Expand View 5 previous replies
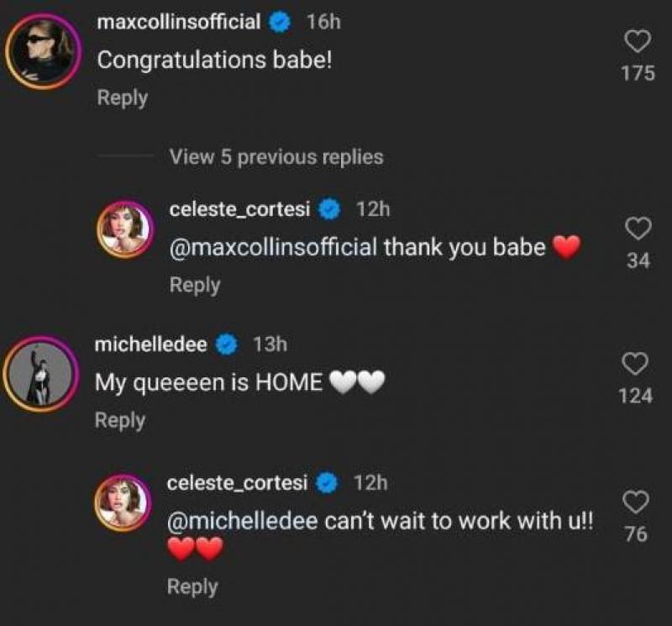 pyautogui.click(x=276, y=157)
